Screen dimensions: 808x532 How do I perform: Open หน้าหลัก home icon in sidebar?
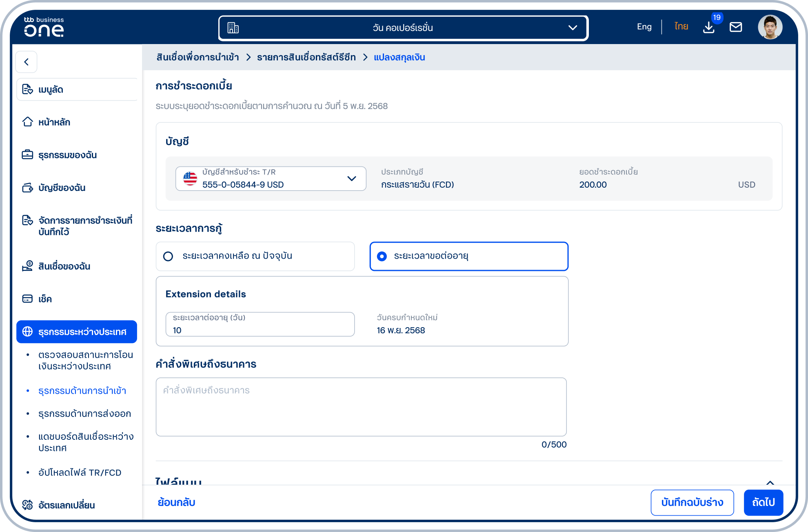click(27, 122)
